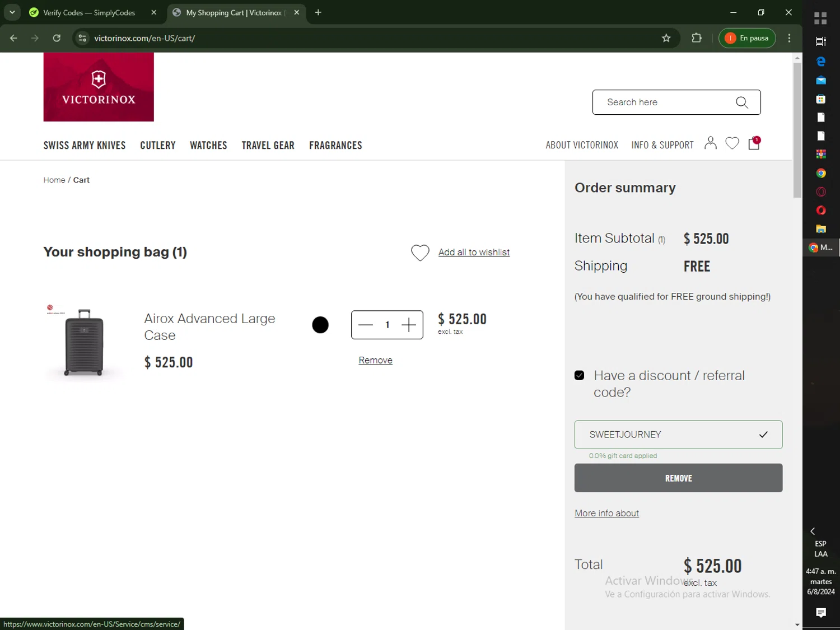
Task: Open Info & Support menu
Action: point(662,145)
